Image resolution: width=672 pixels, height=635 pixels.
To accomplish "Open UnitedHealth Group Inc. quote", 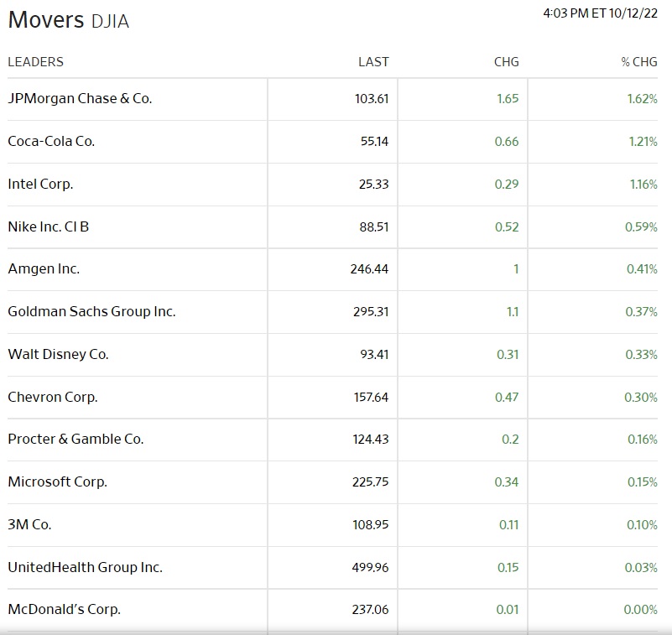I will pyautogui.click(x=86, y=567).
